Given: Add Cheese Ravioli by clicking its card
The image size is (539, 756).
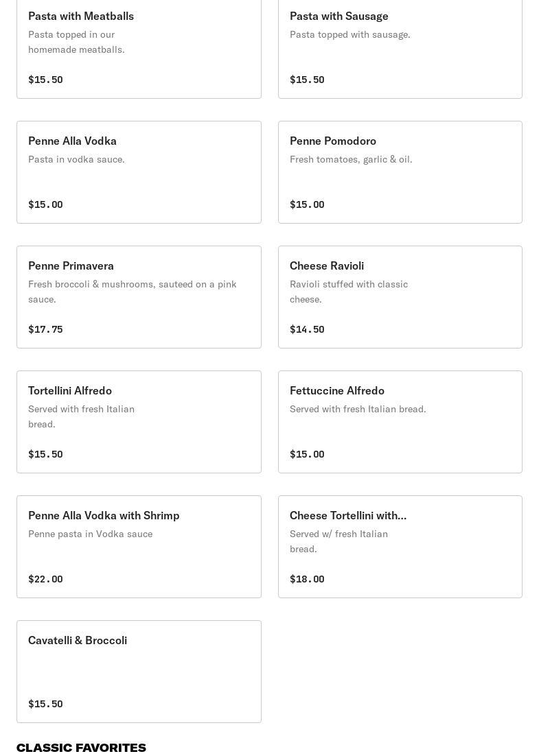Looking at the screenshot, I should (400, 297).
